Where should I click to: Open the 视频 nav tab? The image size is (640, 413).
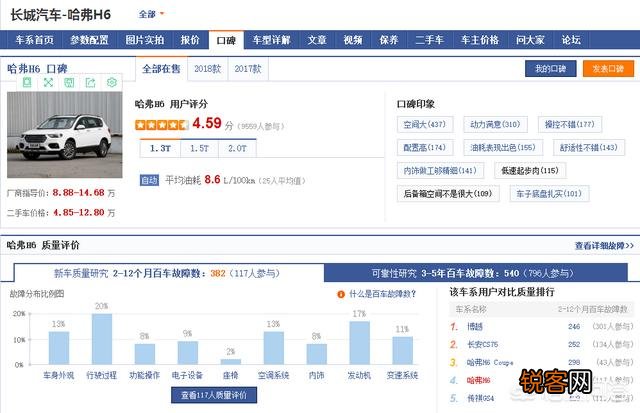coord(353,40)
